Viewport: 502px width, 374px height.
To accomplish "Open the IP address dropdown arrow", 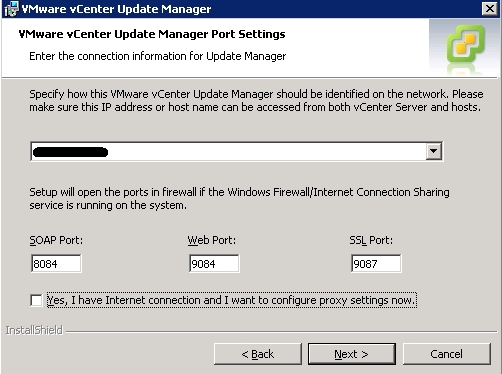I will (x=434, y=151).
